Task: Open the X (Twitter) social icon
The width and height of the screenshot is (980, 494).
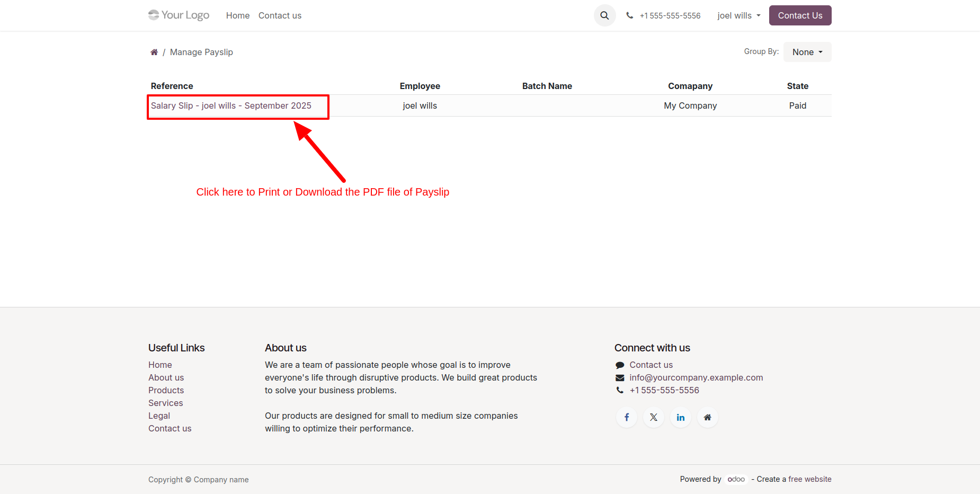Action: click(x=654, y=417)
